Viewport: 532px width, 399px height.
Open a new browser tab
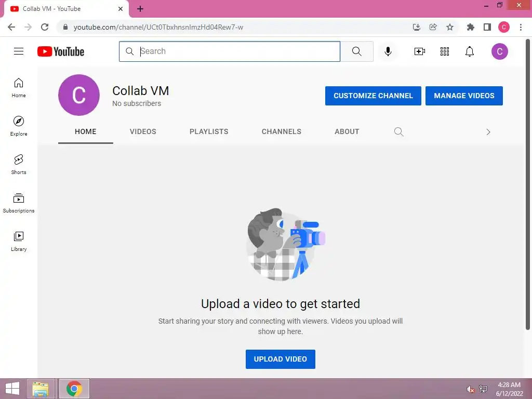140,9
